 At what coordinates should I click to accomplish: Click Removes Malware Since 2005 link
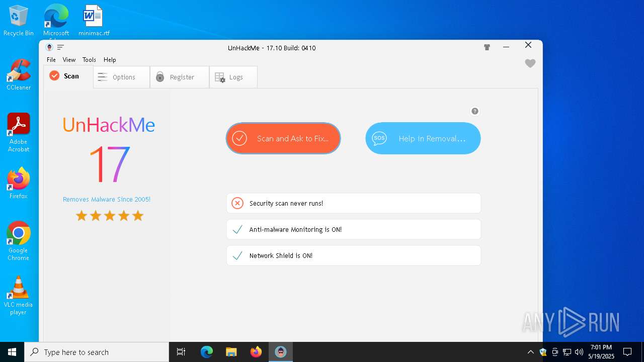click(x=107, y=199)
